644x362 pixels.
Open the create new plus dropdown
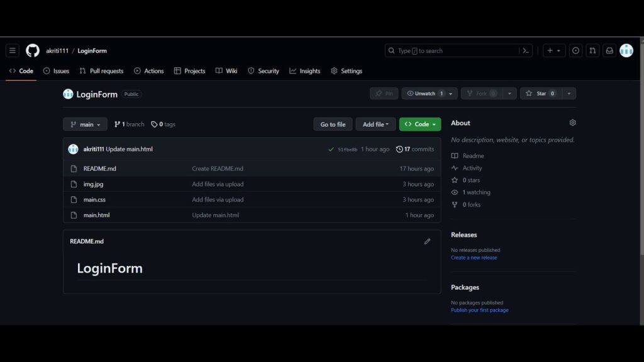[554, 51]
